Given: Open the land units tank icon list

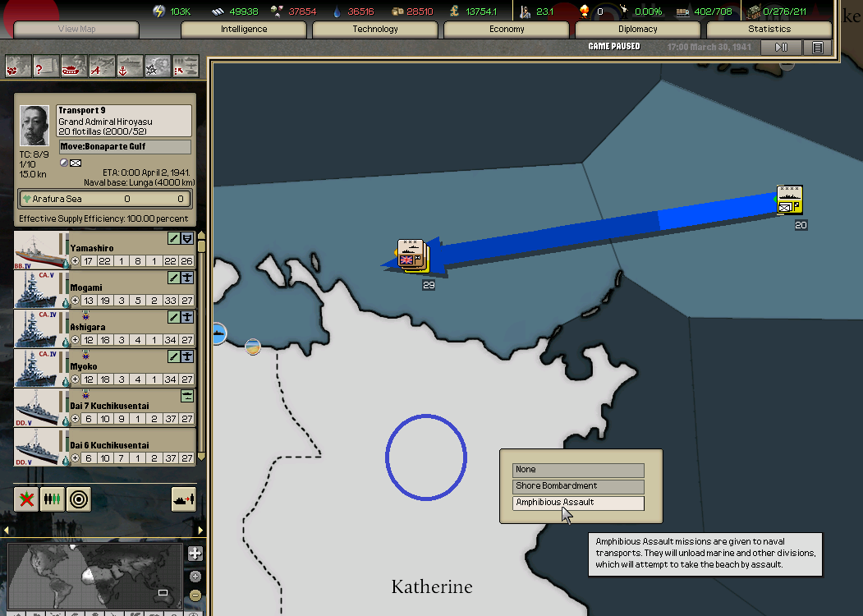Looking at the screenshot, I should point(74,66).
